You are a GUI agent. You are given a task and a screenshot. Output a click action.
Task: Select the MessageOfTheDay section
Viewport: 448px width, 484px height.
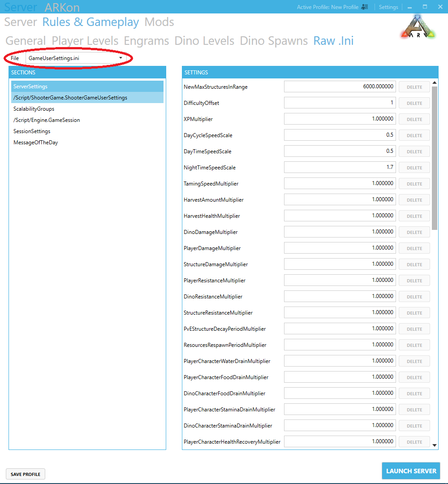tap(36, 143)
